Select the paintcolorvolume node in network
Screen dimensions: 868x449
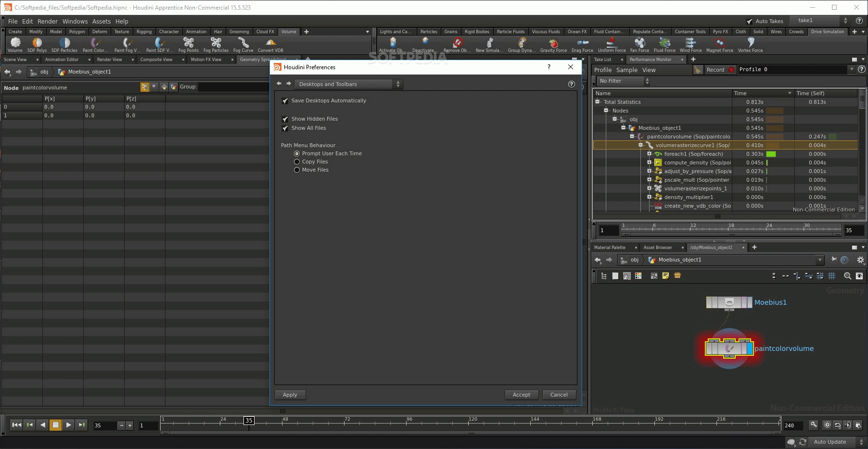[729, 348]
